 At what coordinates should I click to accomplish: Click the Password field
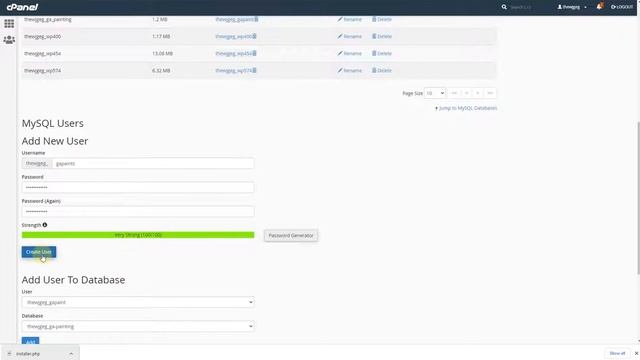138,187
